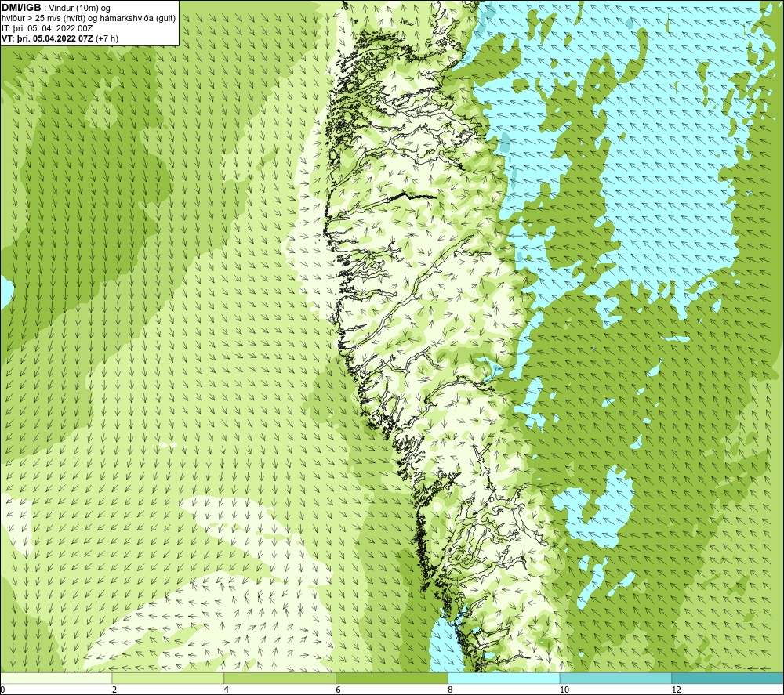Click the 4–6 m/s green color band
784x695 pixels.
pyautogui.click(x=280, y=678)
